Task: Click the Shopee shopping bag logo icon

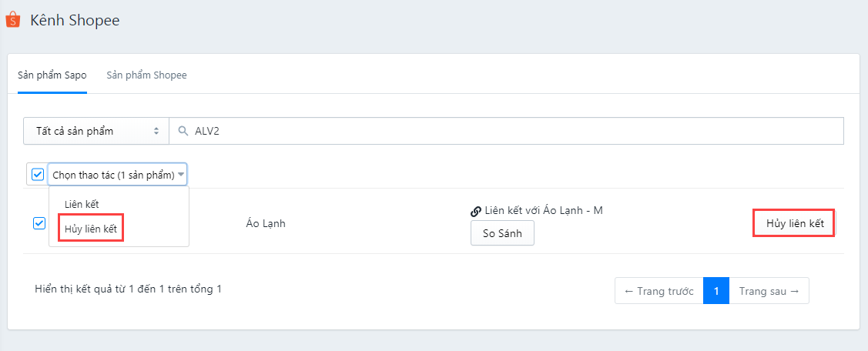Action: coord(12,20)
